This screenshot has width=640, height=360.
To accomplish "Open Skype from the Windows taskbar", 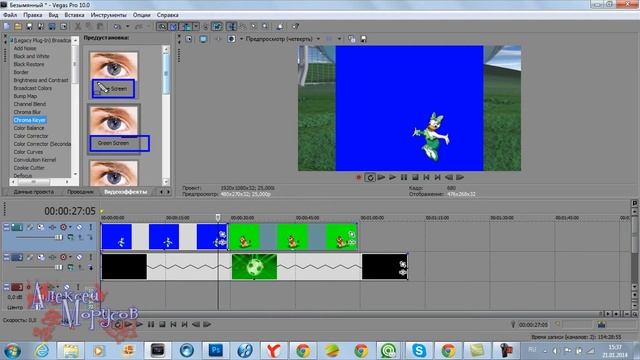I will (x=419, y=350).
